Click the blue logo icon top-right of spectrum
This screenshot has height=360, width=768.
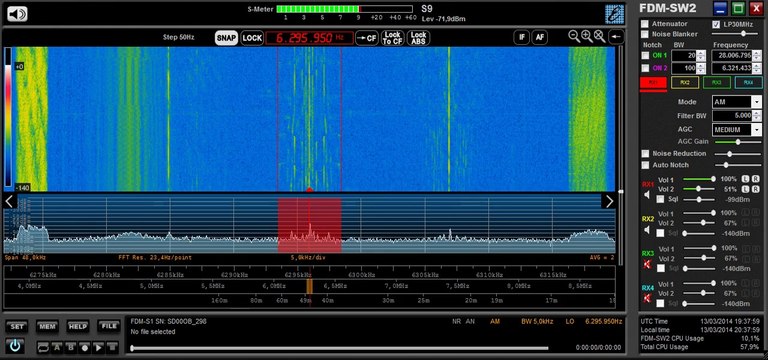pyautogui.click(x=614, y=14)
